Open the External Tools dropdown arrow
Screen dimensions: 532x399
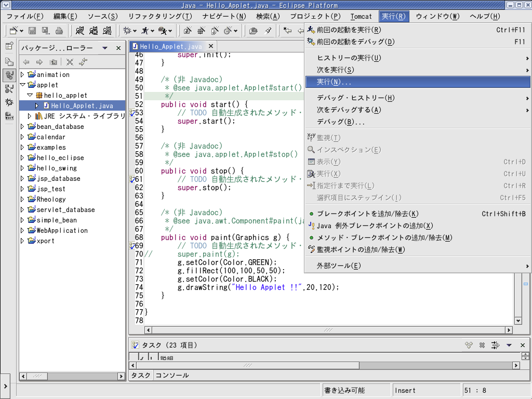point(170,31)
